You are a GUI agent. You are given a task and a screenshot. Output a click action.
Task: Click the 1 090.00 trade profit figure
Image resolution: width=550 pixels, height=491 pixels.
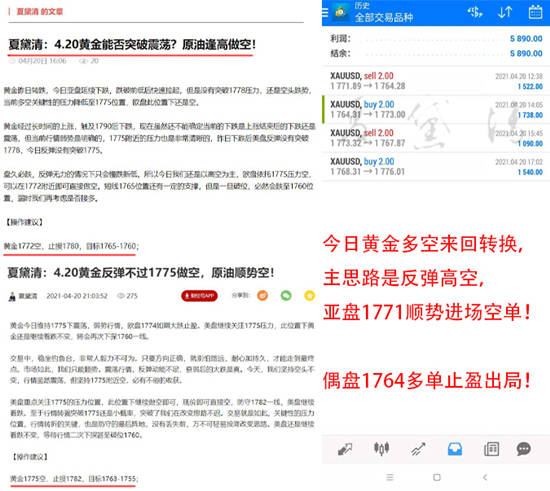pyautogui.click(x=530, y=143)
